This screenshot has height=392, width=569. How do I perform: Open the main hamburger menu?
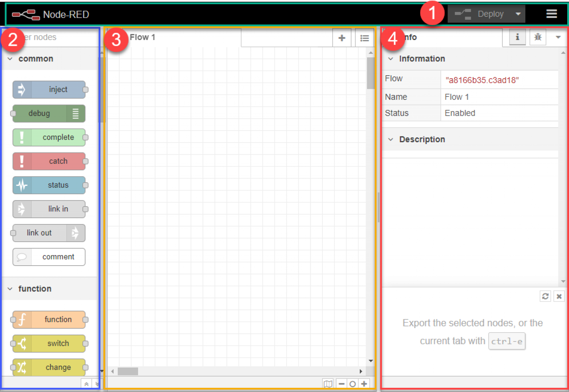click(x=551, y=14)
